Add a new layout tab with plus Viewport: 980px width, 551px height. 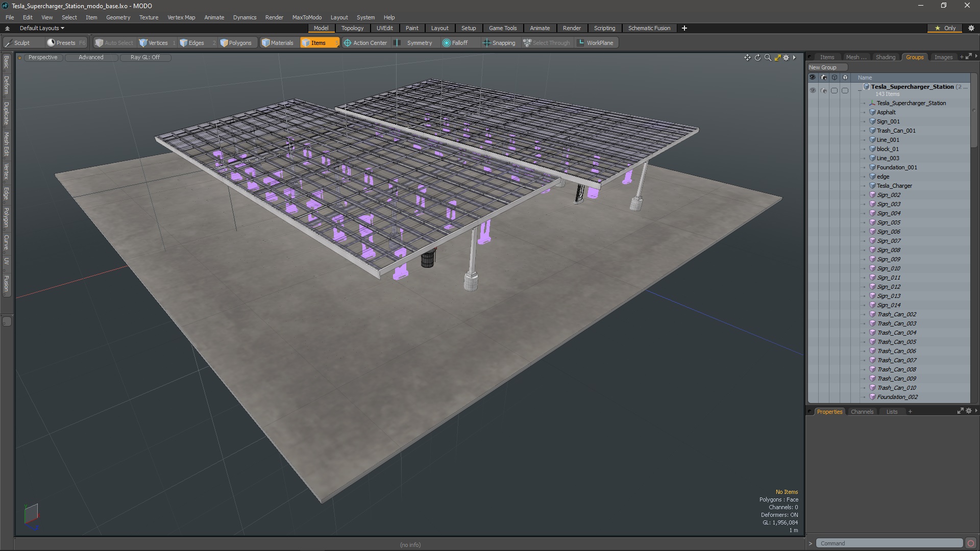pos(684,28)
